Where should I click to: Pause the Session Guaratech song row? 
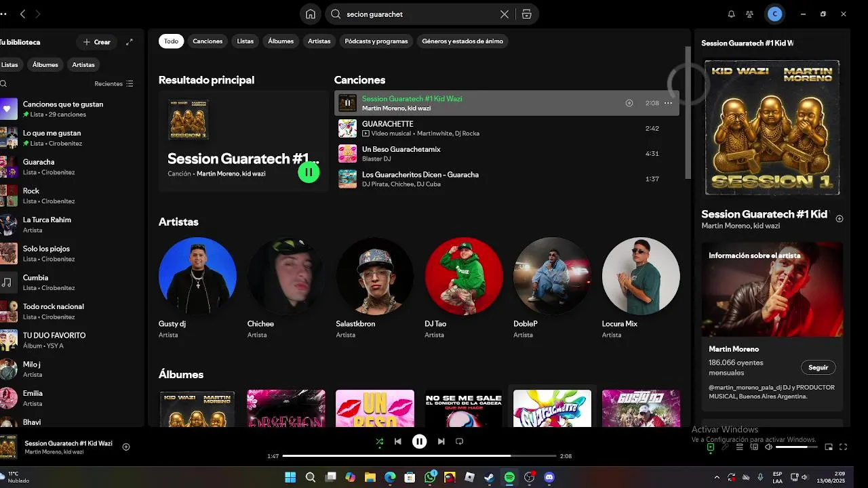tap(347, 103)
